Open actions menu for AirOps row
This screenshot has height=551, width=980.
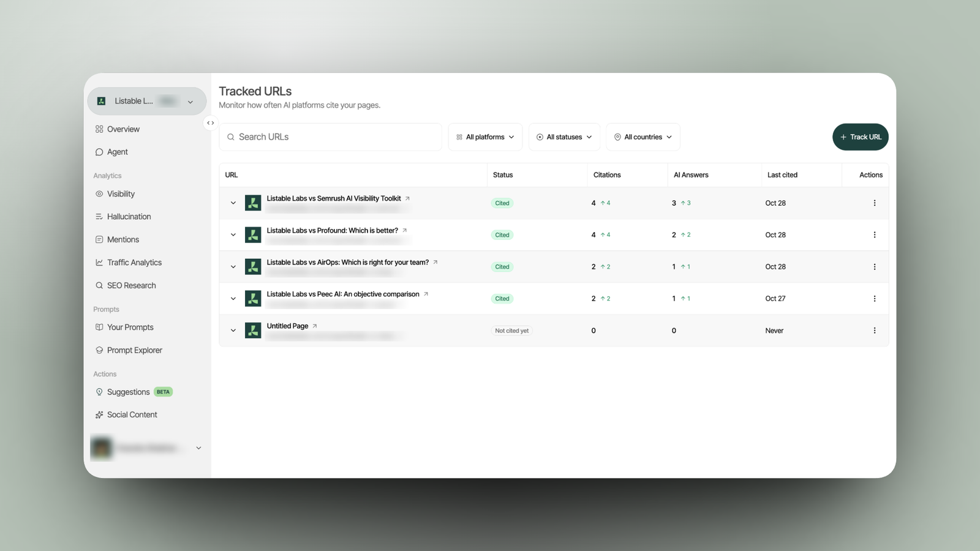coord(875,267)
